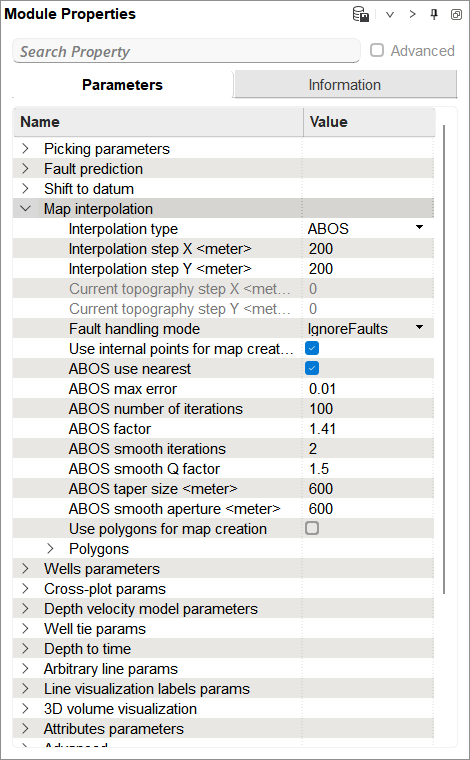
Task: Toggle ABOS use nearest checkbox
Action: coord(312,368)
